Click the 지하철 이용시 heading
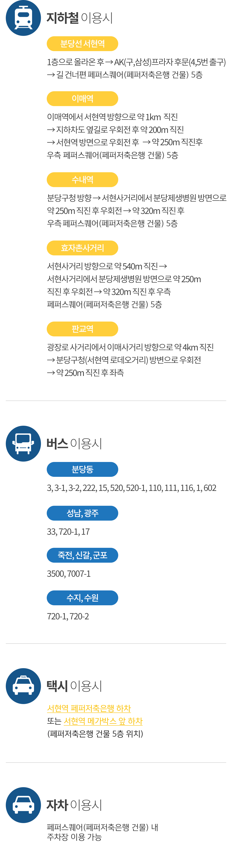This screenshot has height=868, width=232. (80, 18)
